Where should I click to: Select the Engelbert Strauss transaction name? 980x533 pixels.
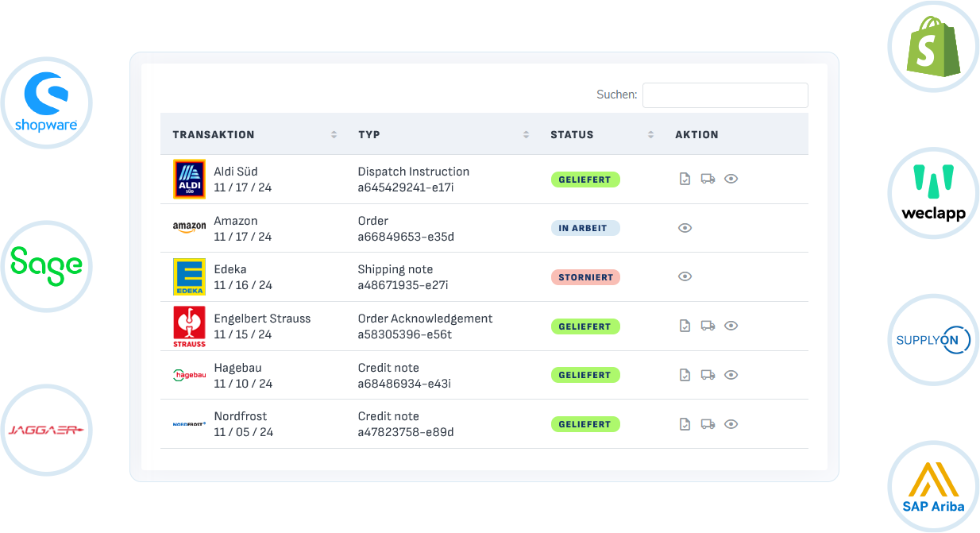(262, 319)
